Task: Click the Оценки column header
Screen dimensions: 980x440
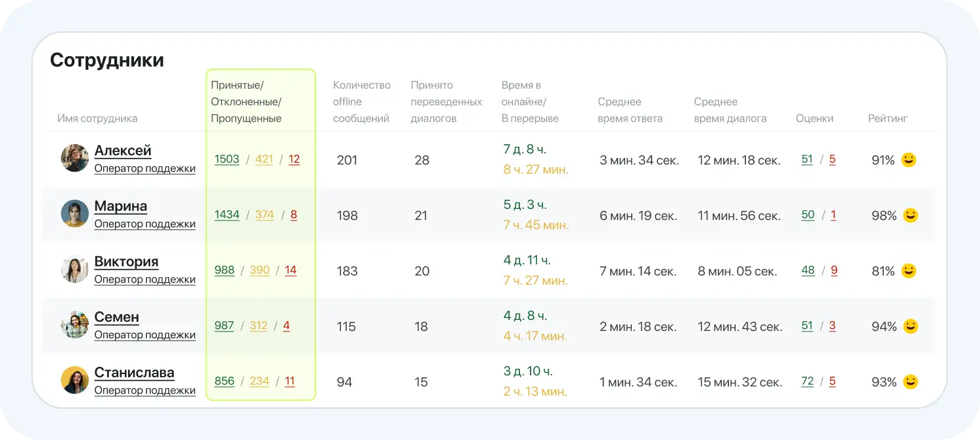Action: (814, 118)
